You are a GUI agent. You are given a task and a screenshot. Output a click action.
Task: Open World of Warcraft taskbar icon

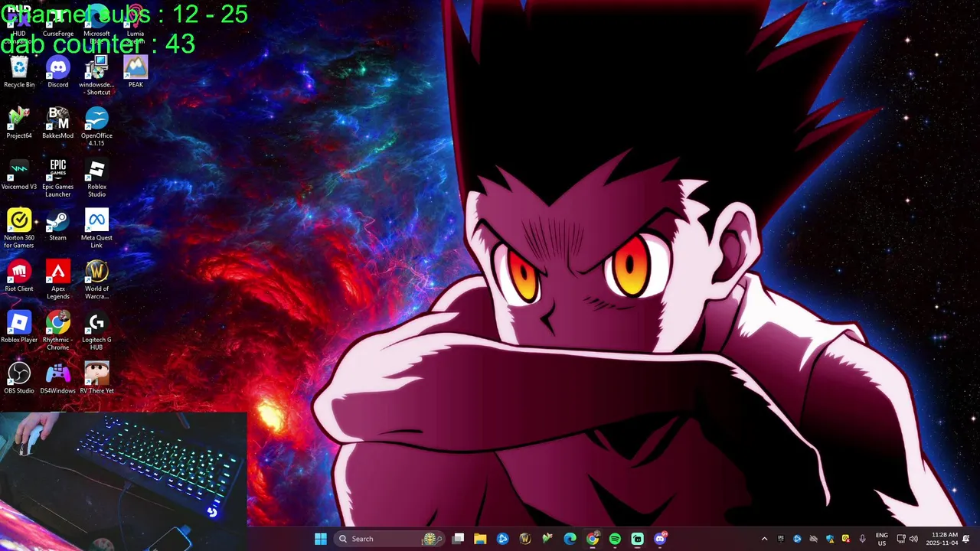click(525, 539)
